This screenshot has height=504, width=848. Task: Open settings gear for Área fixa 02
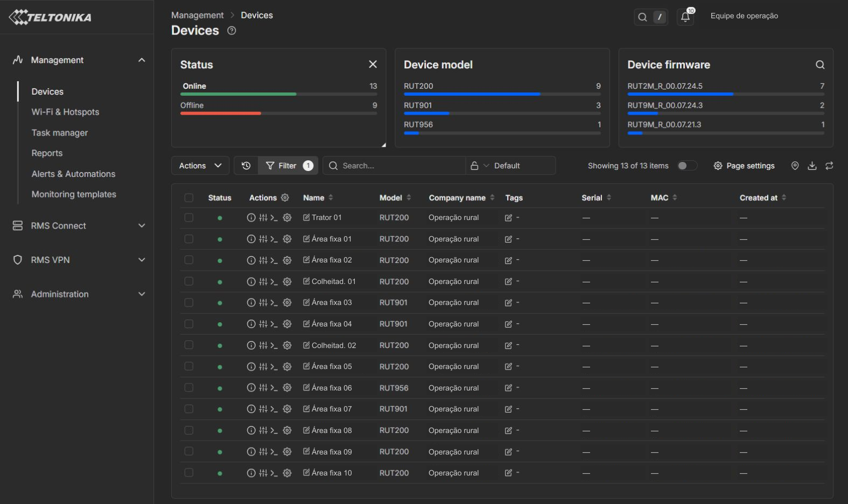(x=287, y=260)
